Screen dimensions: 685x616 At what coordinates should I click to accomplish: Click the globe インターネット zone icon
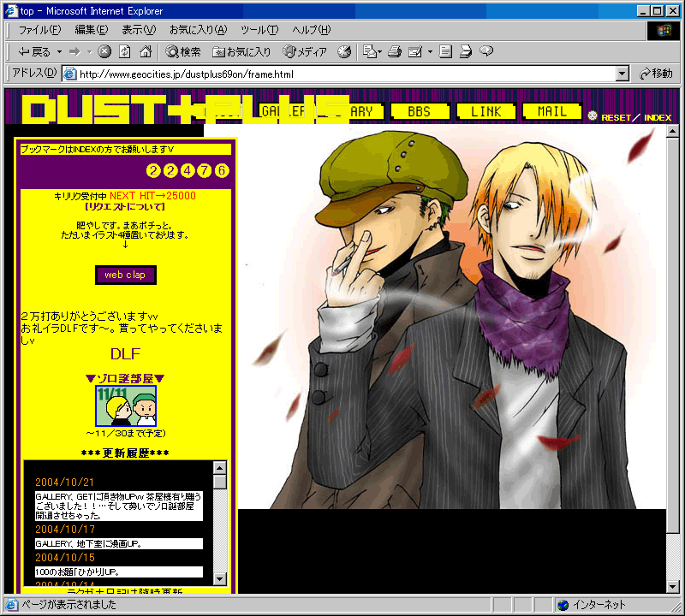click(563, 605)
